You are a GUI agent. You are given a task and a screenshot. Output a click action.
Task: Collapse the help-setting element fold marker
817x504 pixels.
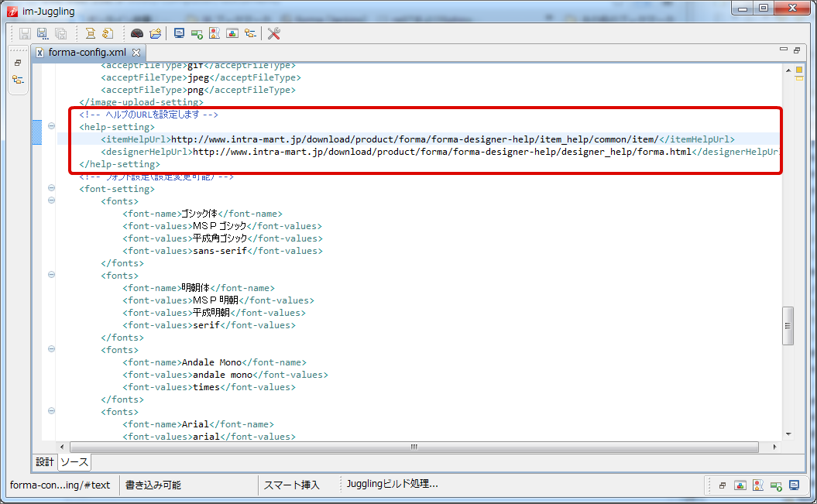point(51,126)
